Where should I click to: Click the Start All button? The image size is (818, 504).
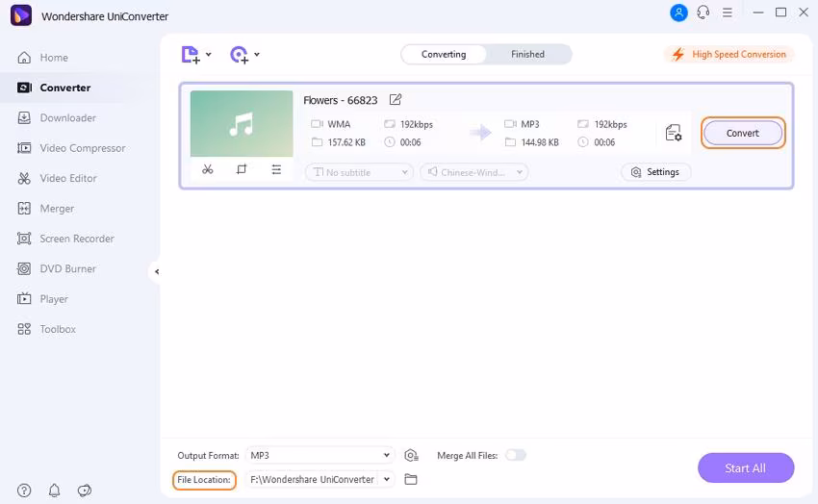746,468
